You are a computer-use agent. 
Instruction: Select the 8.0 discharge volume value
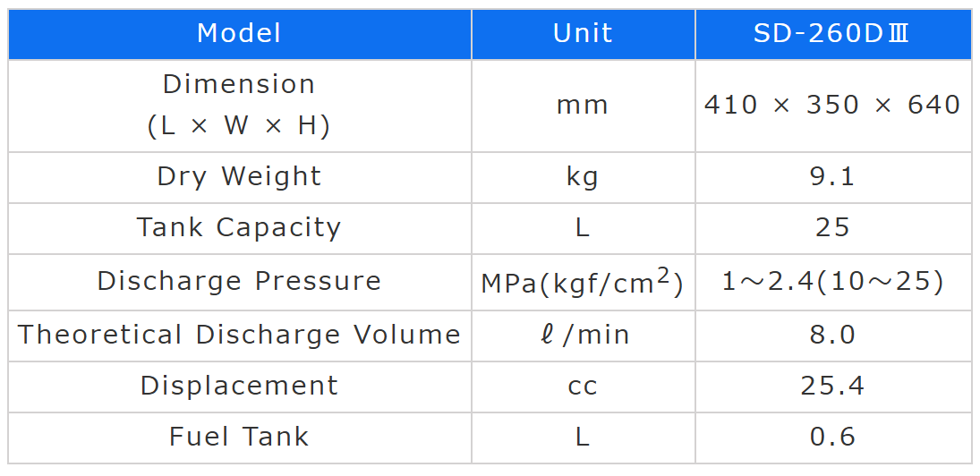(x=832, y=335)
